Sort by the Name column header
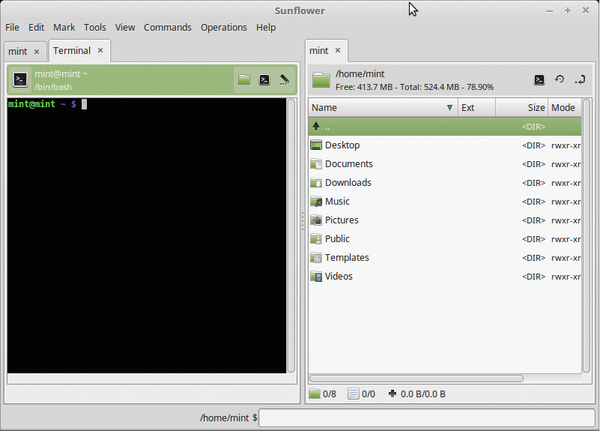The height and width of the screenshot is (431, 600). [383, 108]
